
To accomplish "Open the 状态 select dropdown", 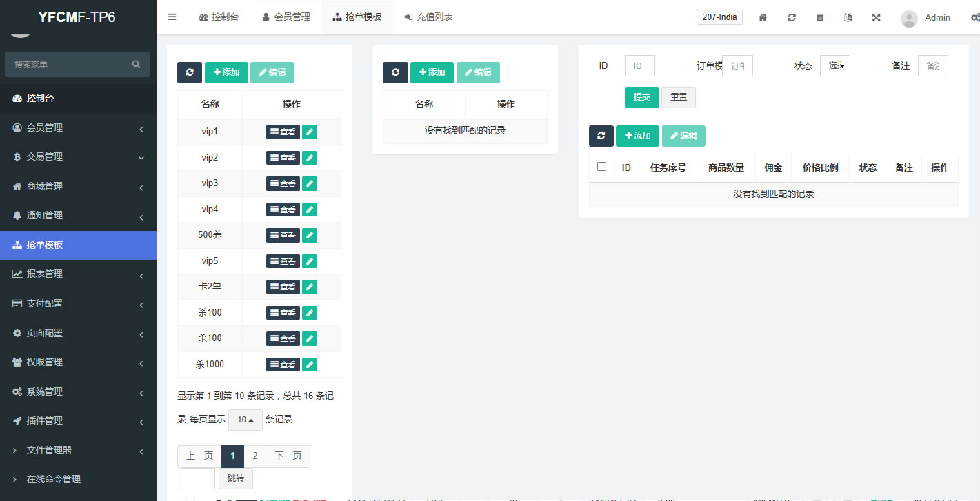I will coord(834,65).
